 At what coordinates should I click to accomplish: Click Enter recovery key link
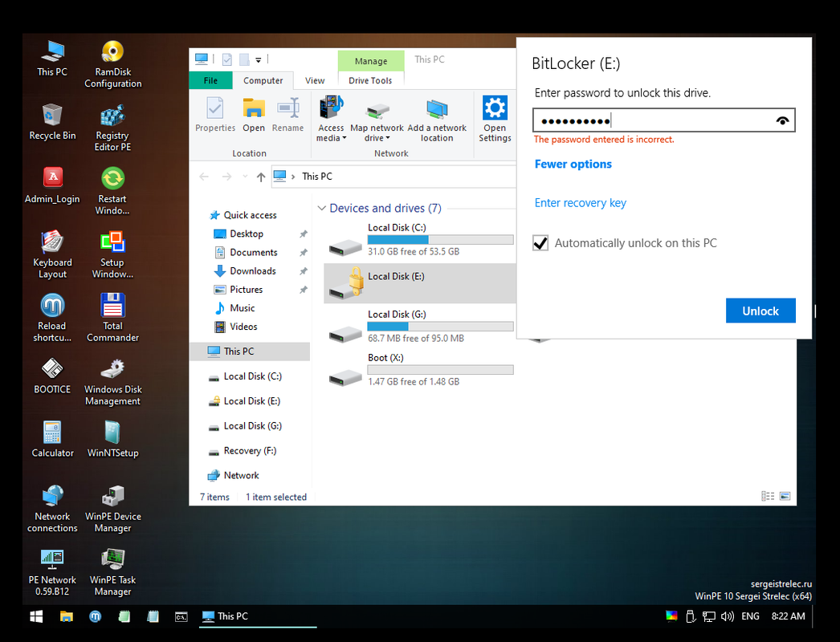580,203
